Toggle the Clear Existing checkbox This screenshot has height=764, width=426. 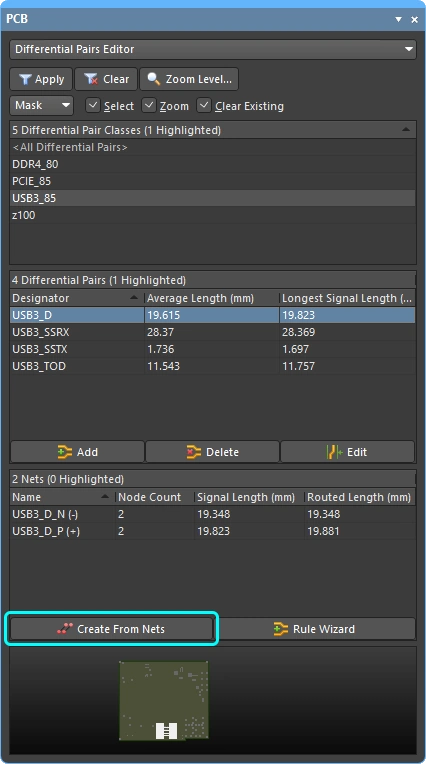[204, 105]
